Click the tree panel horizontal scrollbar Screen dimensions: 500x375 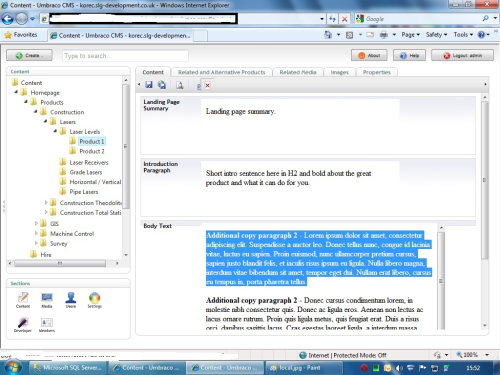pyautogui.click(x=60, y=263)
